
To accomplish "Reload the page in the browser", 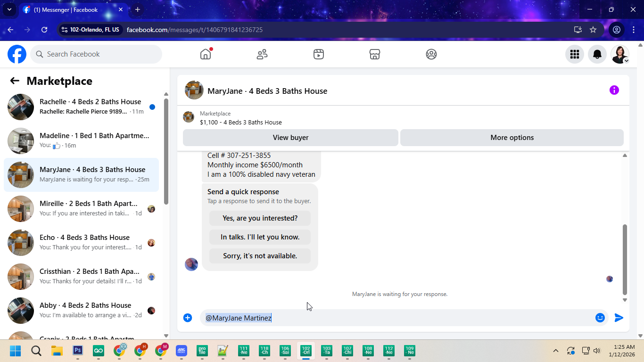I will click(44, 30).
